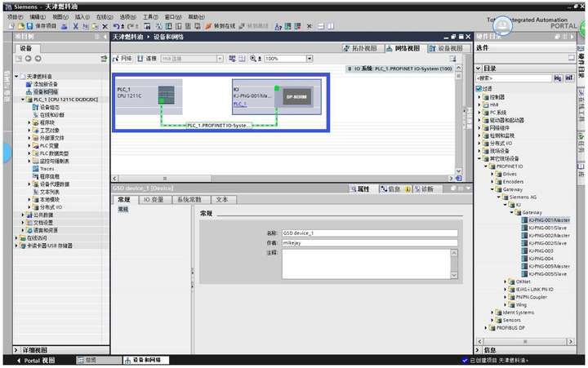Image resolution: width=588 pixels, height=368 pixels.
Task: Open the 属性 (Properties) inspector tab
Action: coord(359,188)
